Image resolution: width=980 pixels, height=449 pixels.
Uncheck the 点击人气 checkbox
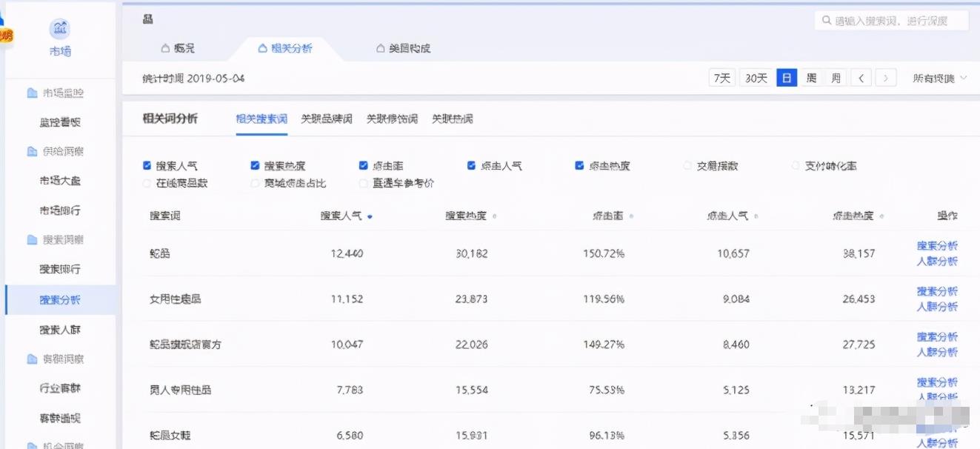(471, 166)
